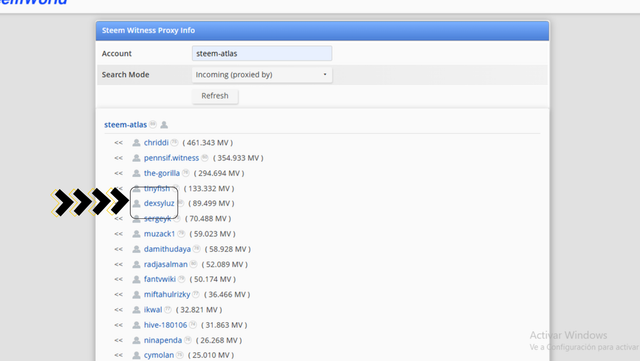Expand the << arrow in miftahulrizky row
This screenshot has width=640, height=361.
point(118,294)
